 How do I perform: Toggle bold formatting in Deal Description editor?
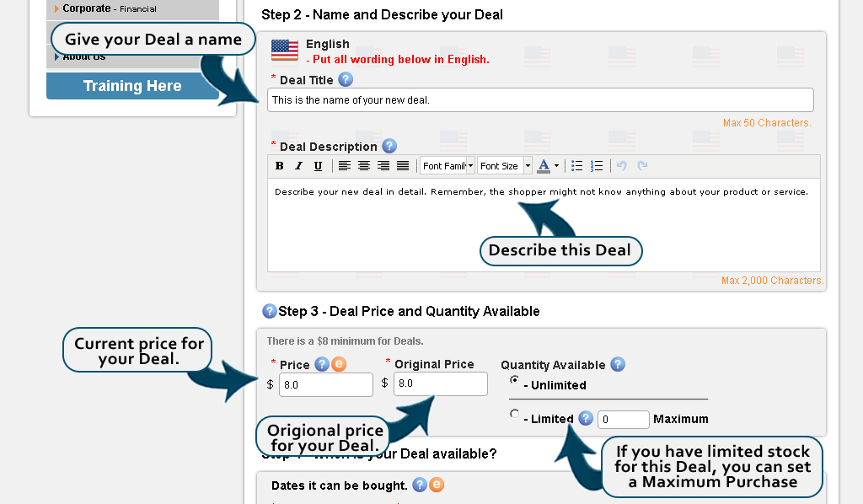(x=280, y=166)
